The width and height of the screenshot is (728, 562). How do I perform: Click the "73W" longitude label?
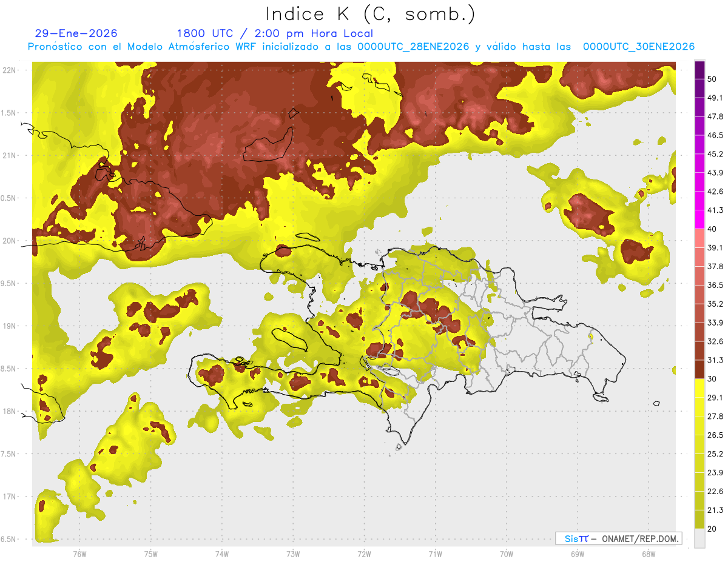coord(293,554)
